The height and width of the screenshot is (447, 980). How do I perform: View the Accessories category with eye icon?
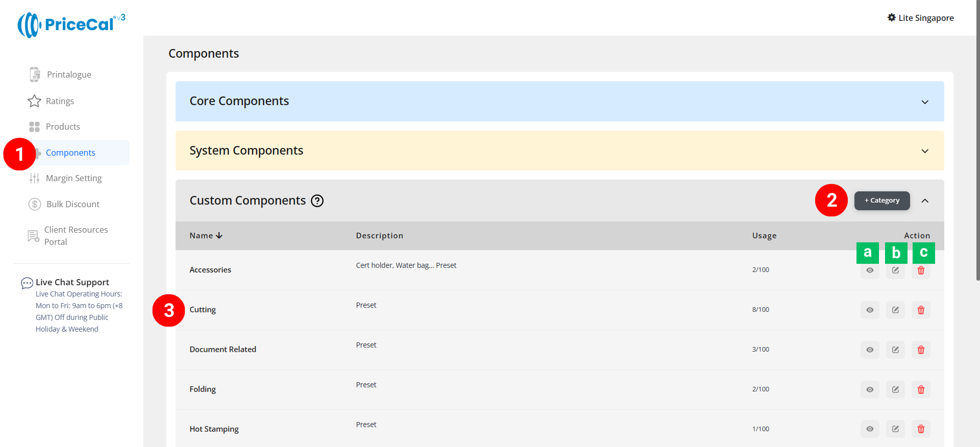pos(870,270)
